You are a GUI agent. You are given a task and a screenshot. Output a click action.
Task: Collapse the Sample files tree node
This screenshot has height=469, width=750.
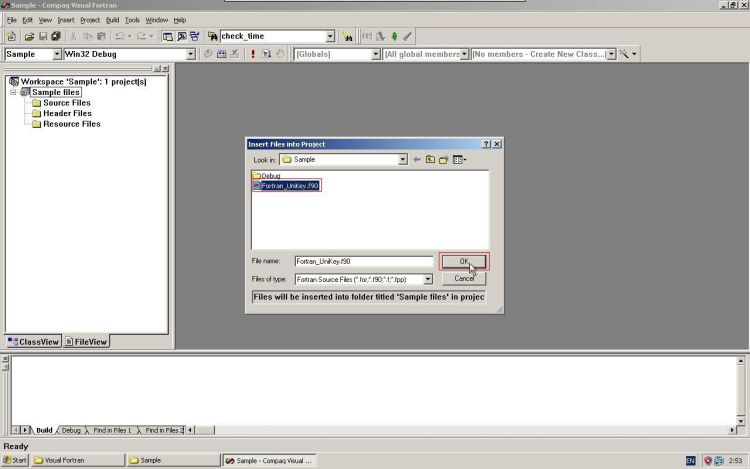click(x=13, y=92)
